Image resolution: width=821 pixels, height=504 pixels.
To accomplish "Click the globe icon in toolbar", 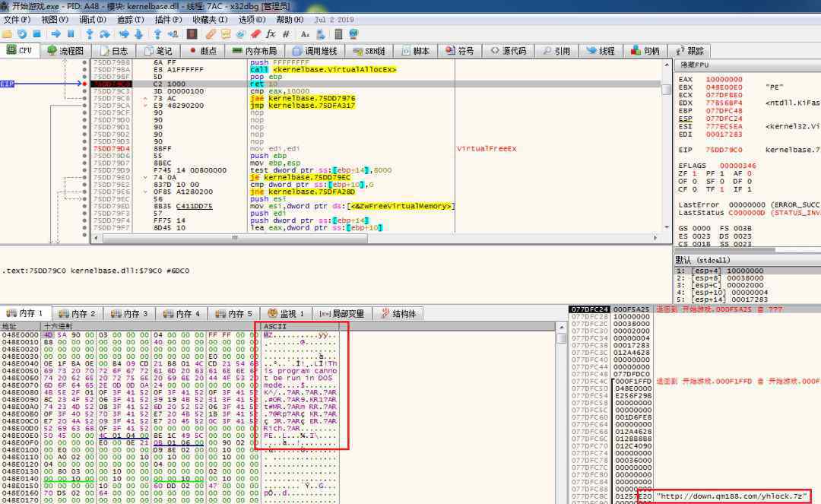I will (x=353, y=34).
